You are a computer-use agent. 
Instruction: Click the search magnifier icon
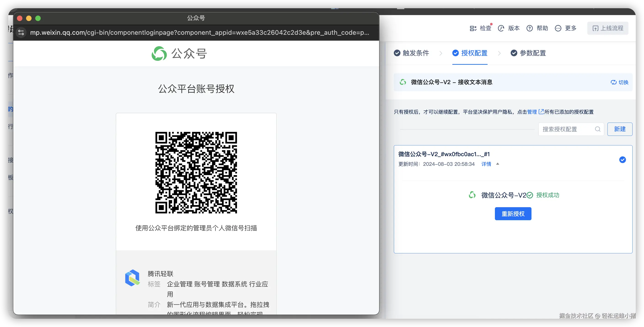[x=598, y=129]
